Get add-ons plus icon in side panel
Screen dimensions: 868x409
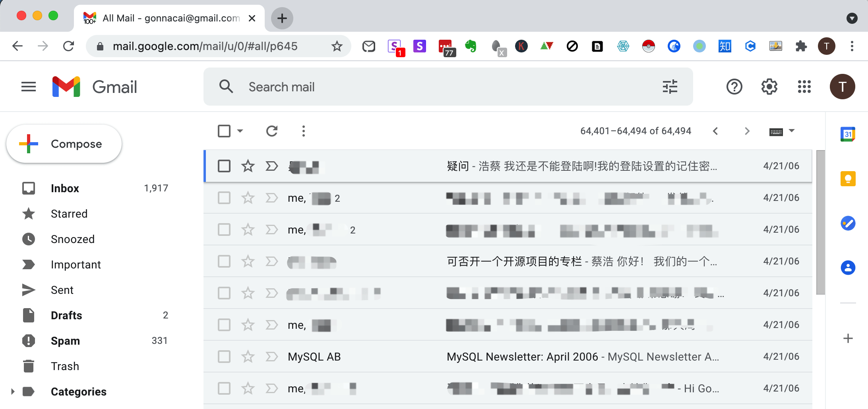coord(848,338)
